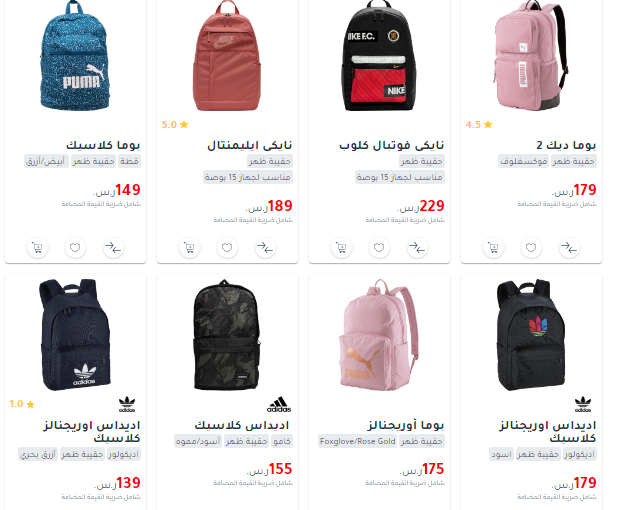Click the 5.0 star rating on Nike Elemental

pyautogui.click(x=175, y=125)
